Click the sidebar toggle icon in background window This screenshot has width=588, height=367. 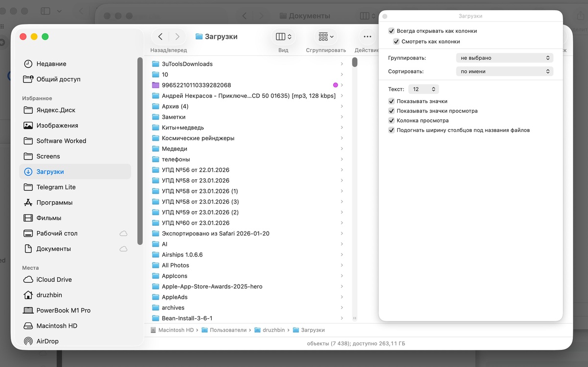46,11
